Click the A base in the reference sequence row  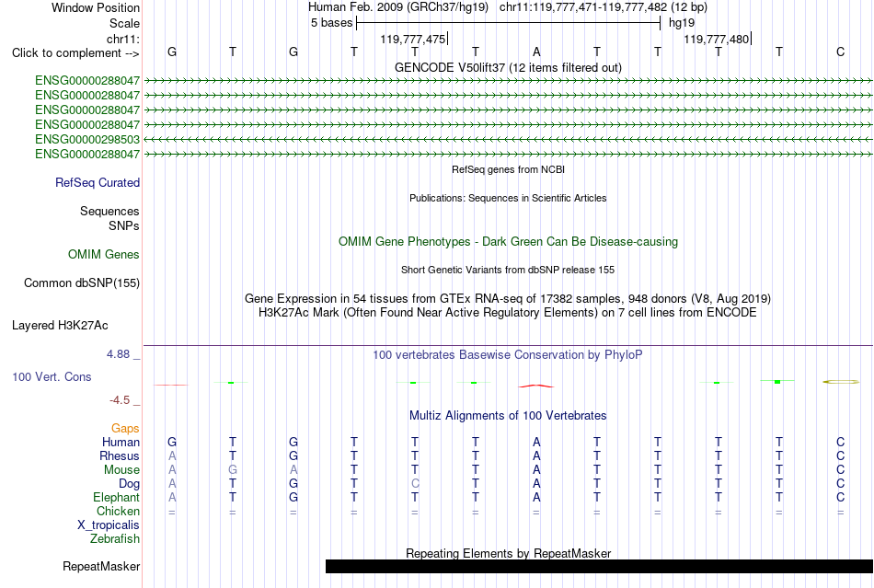click(536, 52)
